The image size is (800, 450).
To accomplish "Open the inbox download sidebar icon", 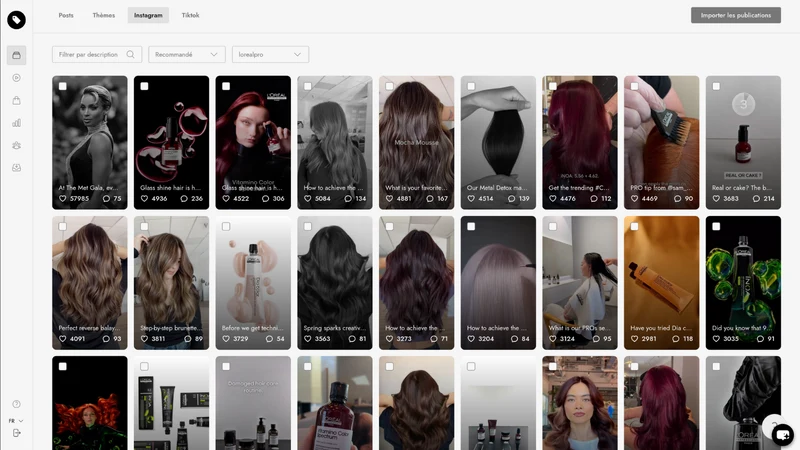I will point(16,168).
